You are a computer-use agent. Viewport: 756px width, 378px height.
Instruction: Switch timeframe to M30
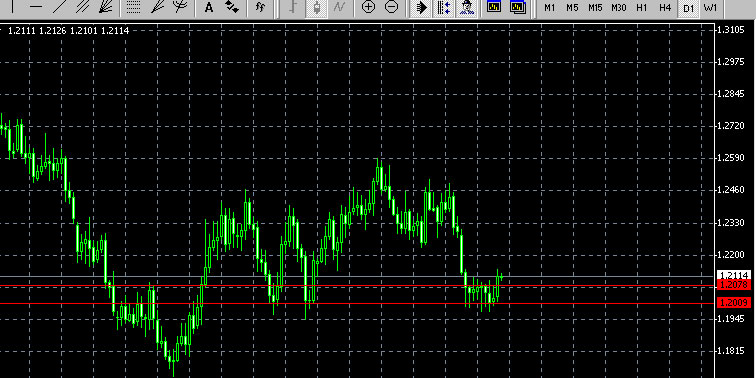(619, 8)
